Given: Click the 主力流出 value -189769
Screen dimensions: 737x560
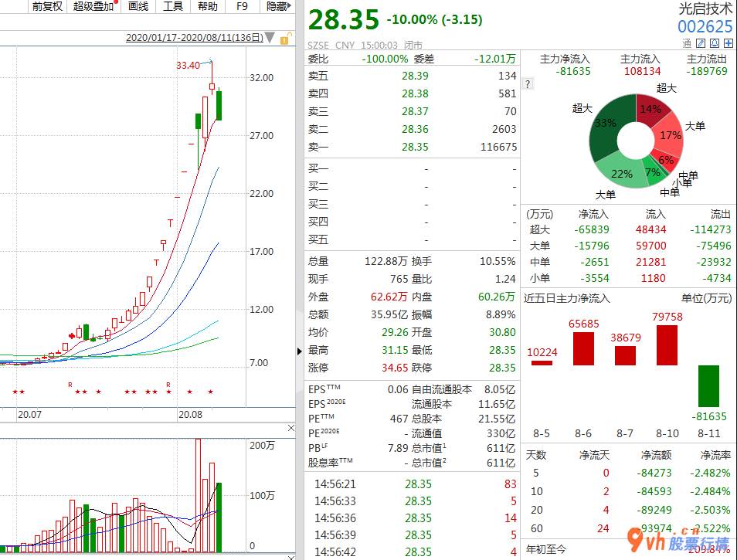Looking at the screenshot, I should coord(706,71).
